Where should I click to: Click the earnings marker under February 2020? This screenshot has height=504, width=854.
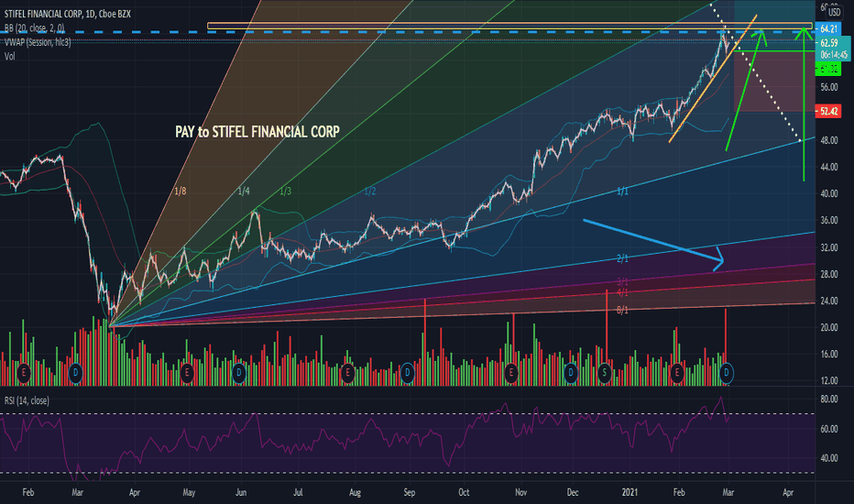tap(24, 373)
